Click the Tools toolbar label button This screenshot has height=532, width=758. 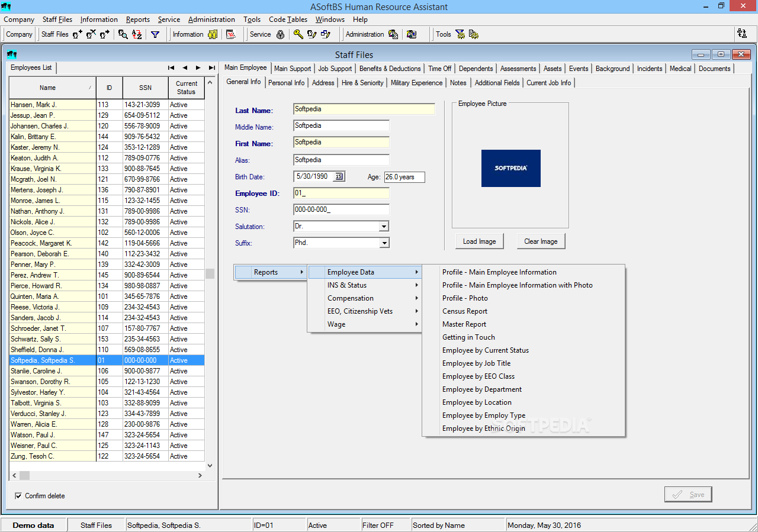pos(444,34)
